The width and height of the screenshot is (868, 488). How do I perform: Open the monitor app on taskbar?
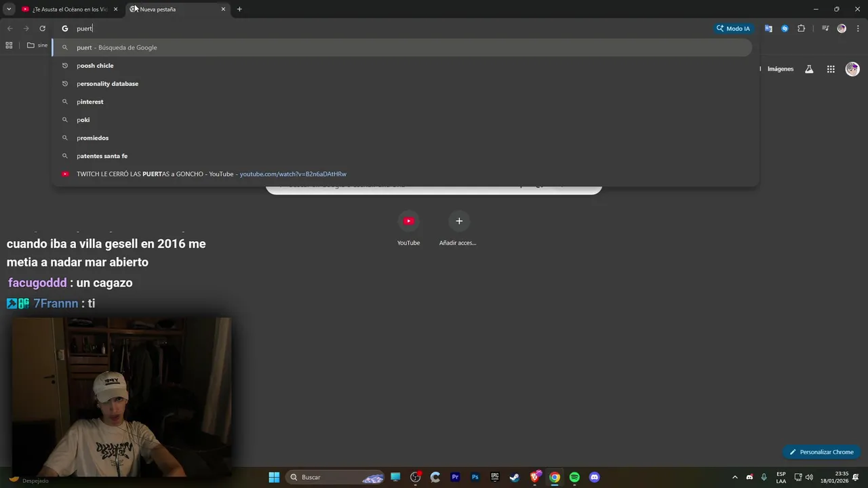[x=395, y=477]
